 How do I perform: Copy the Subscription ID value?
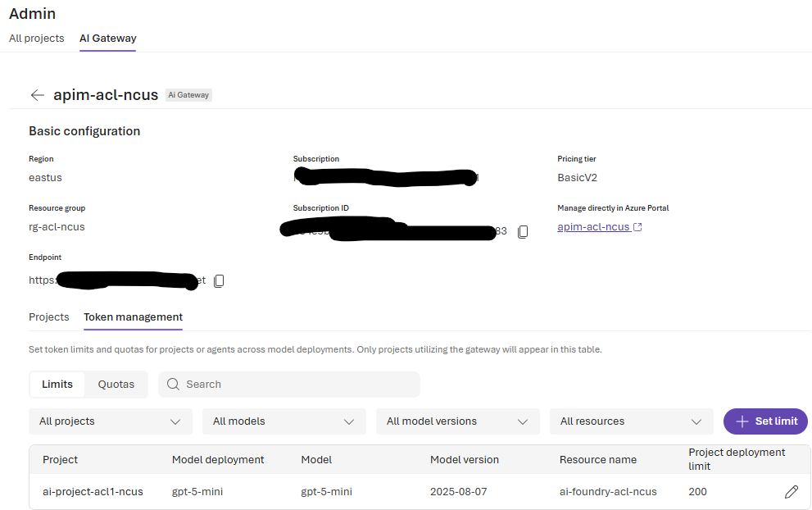(x=523, y=232)
